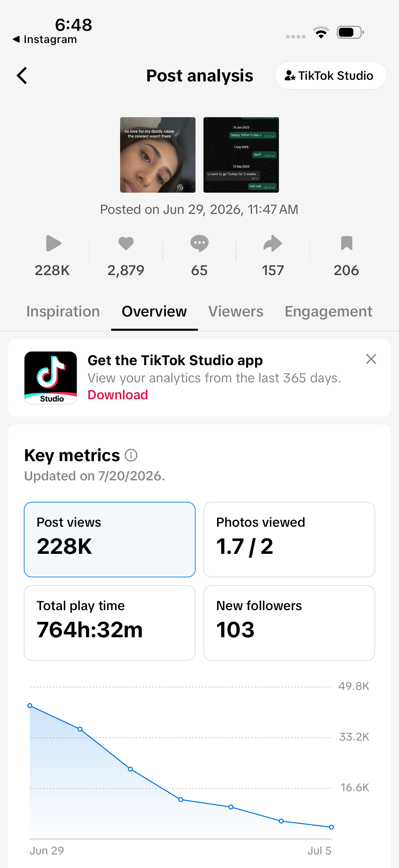Select the Photos viewed metric card

pyautogui.click(x=289, y=540)
